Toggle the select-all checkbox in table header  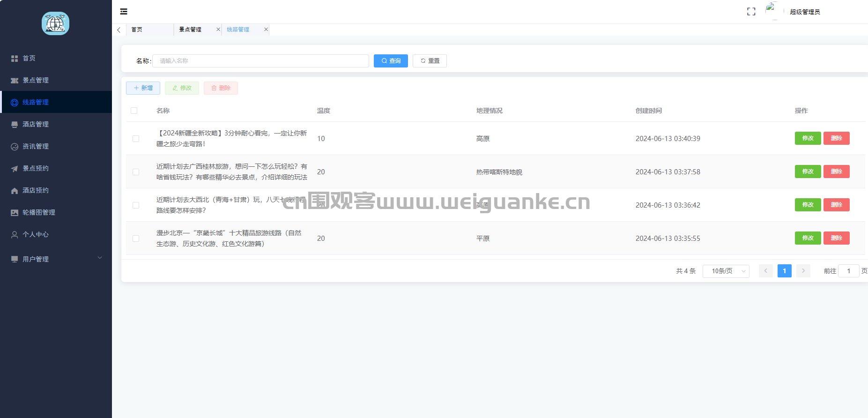click(134, 111)
